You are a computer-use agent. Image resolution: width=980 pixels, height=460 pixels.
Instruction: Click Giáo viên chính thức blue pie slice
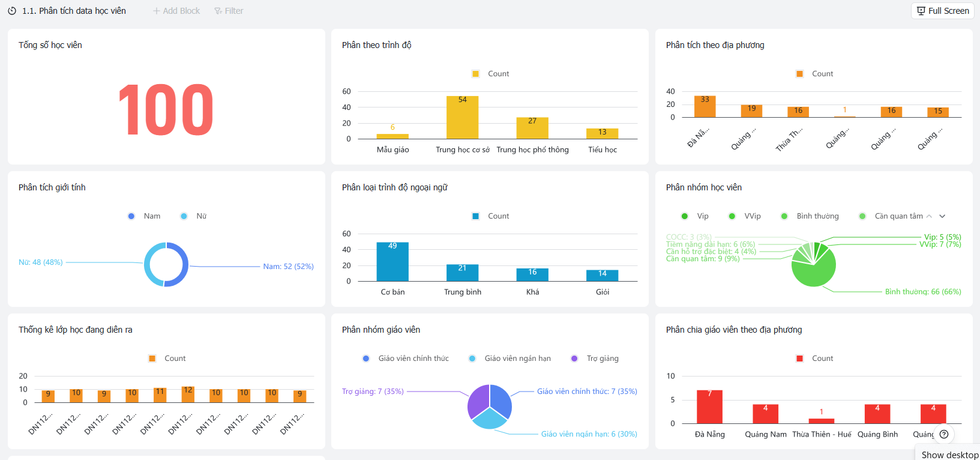click(502, 400)
